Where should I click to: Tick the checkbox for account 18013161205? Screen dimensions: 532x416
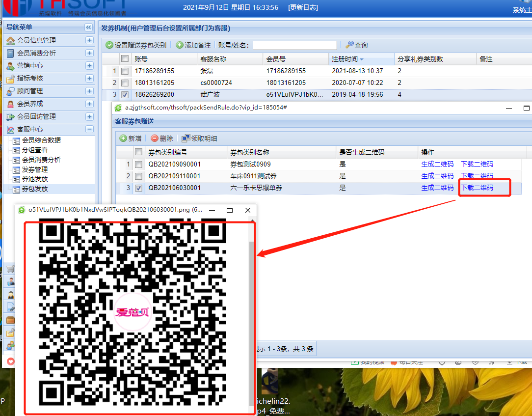pos(125,83)
